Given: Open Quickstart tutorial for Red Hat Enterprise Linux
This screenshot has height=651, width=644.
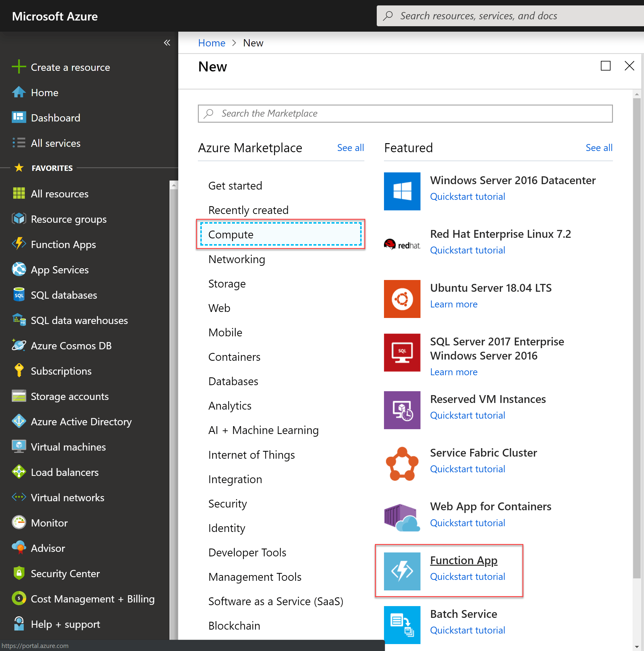Looking at the screenshot, I should click(467, 250).
